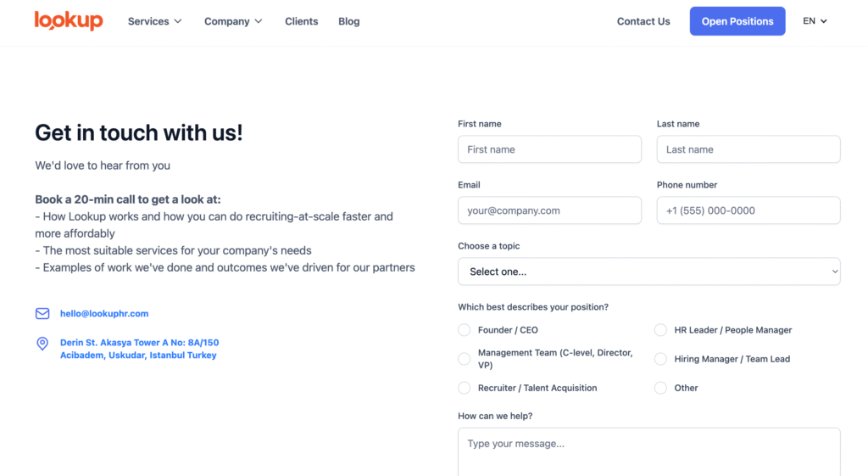Click the Lookup logo
This screenshot has width=868, height=476.
[69, 21]
